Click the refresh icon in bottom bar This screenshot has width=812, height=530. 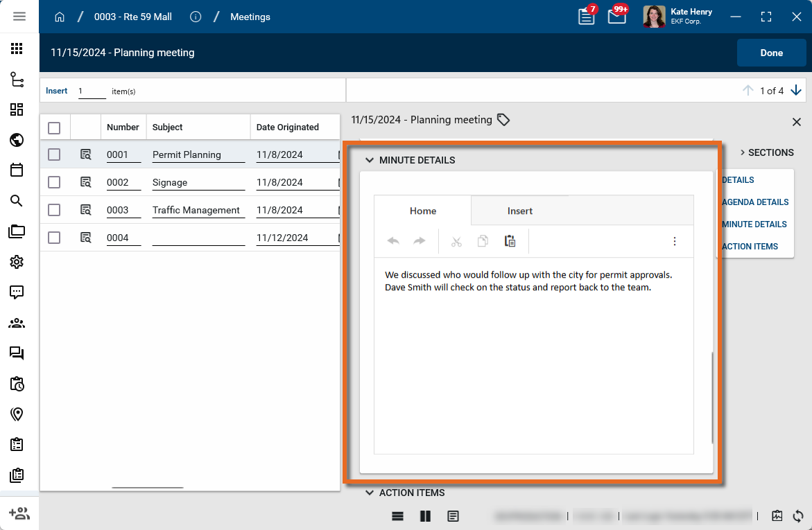[798, 515]
